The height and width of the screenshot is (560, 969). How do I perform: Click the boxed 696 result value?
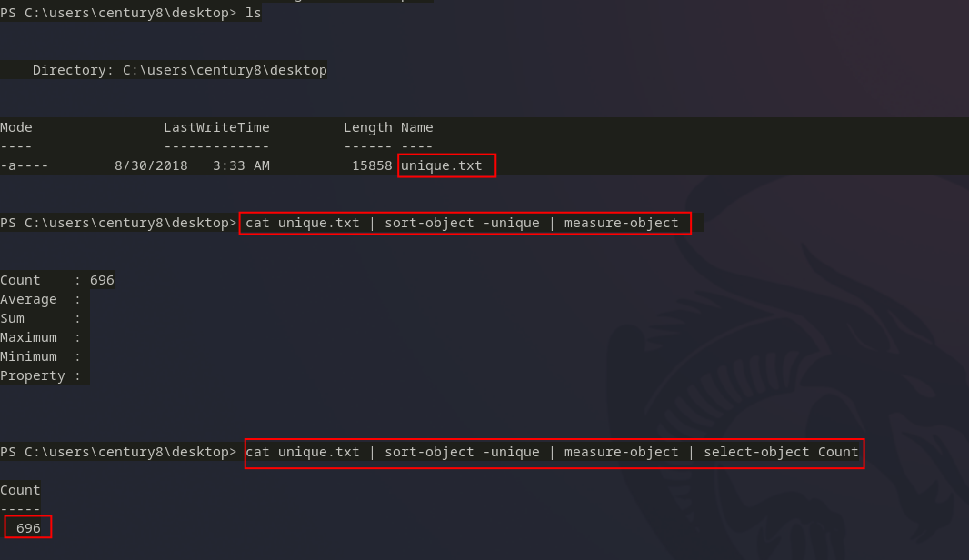28,528
